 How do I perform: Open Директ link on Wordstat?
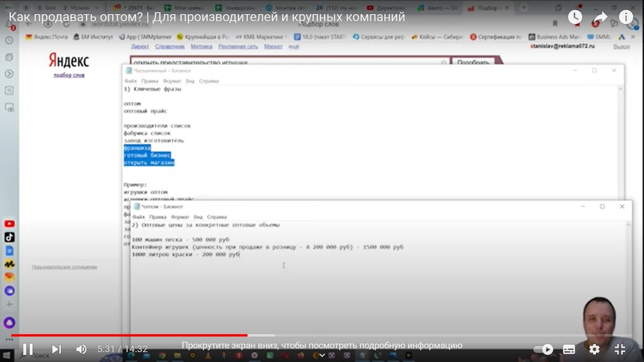pos(140,47)
